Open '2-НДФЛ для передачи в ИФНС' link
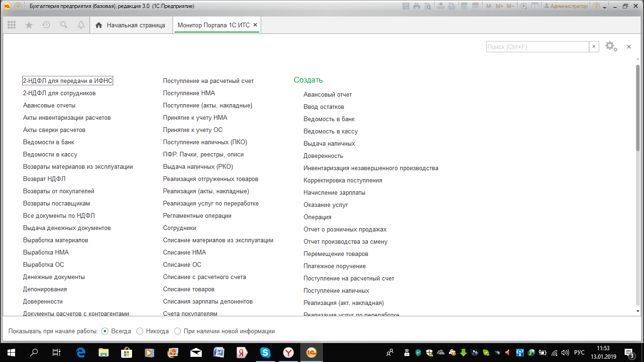Image resolution: width=644 pixels, height=362 pixels. 68,81
